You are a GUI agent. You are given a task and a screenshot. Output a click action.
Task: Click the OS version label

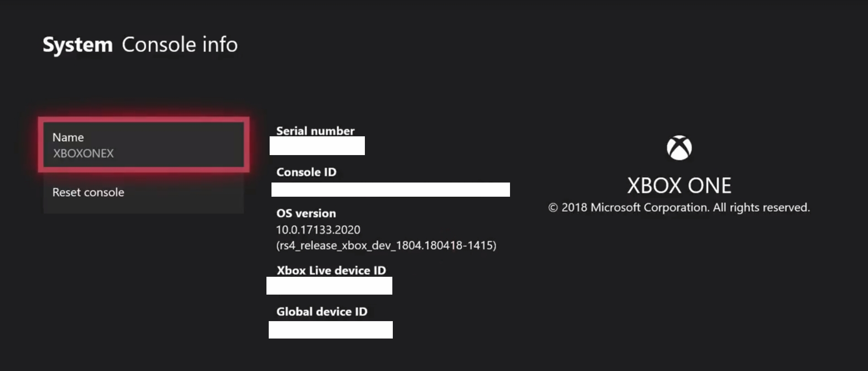click(306, 213)
